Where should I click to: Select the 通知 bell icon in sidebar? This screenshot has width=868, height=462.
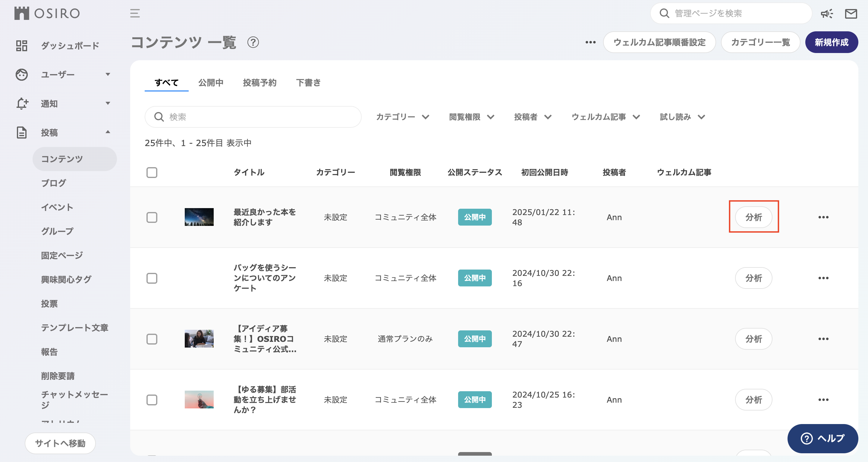22,103
